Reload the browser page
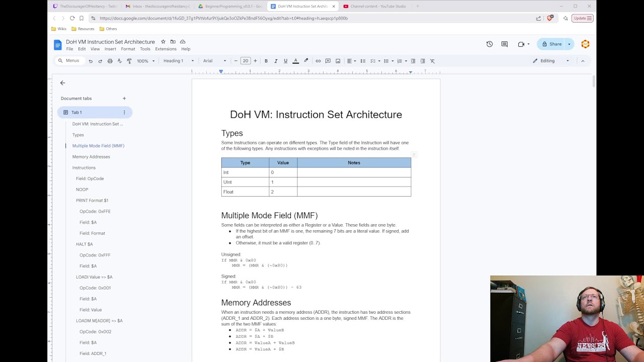Viewport: 644px width, 362px height. pyautogui.click(x=72, y=18)
